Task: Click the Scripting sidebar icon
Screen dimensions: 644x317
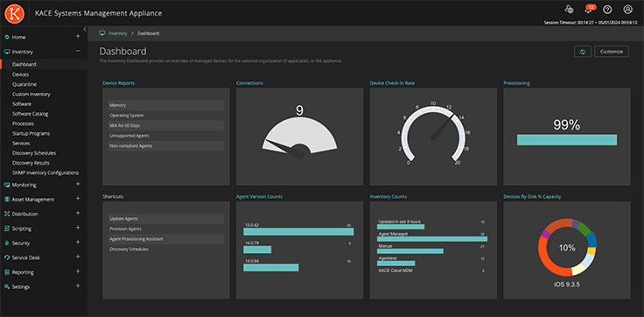Action: pyautogui.click(x=7, y=229)
